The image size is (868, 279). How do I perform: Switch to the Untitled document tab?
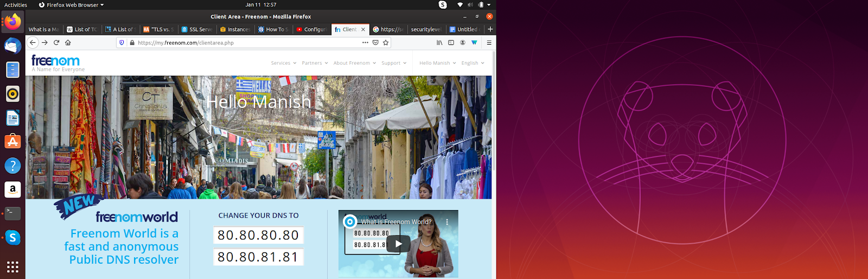pyautogui.click(x=465, y=29)
